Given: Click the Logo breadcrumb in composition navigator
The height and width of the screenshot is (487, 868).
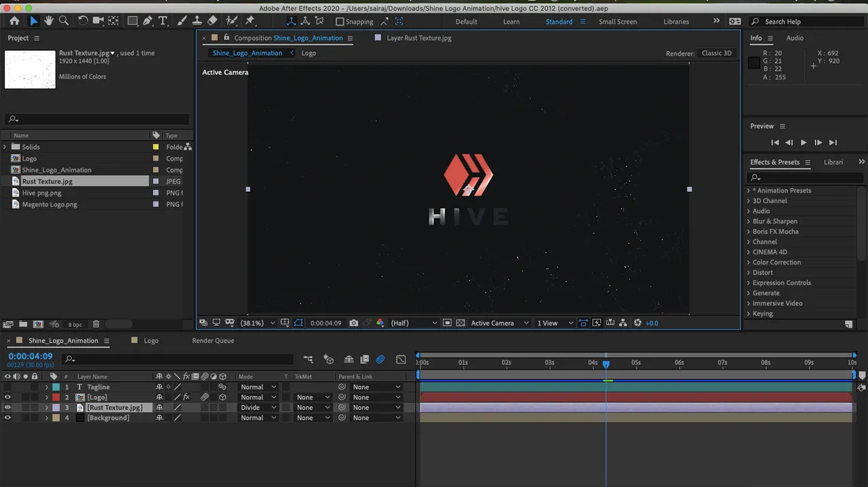Looking at the screenshot, I should pyautogui.click(x=309, y=53).
